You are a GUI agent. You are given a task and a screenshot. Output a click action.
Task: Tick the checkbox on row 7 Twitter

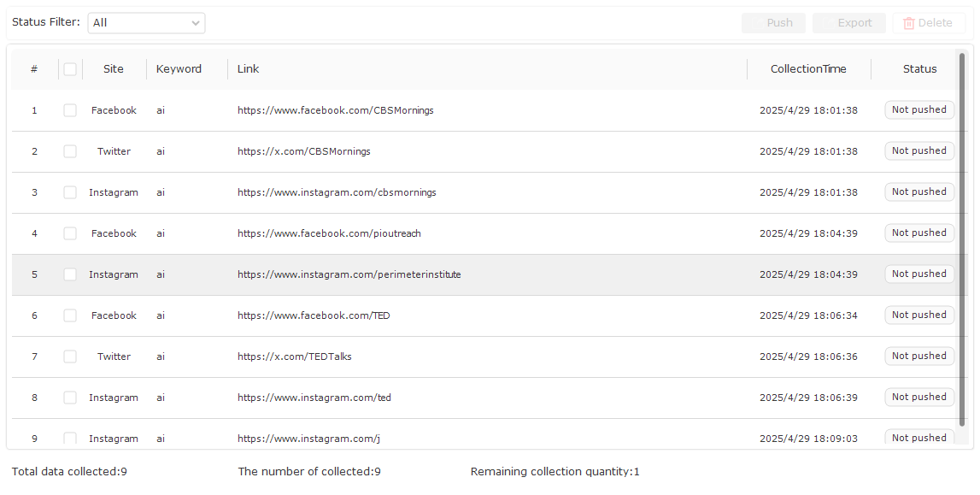(70, 357)
